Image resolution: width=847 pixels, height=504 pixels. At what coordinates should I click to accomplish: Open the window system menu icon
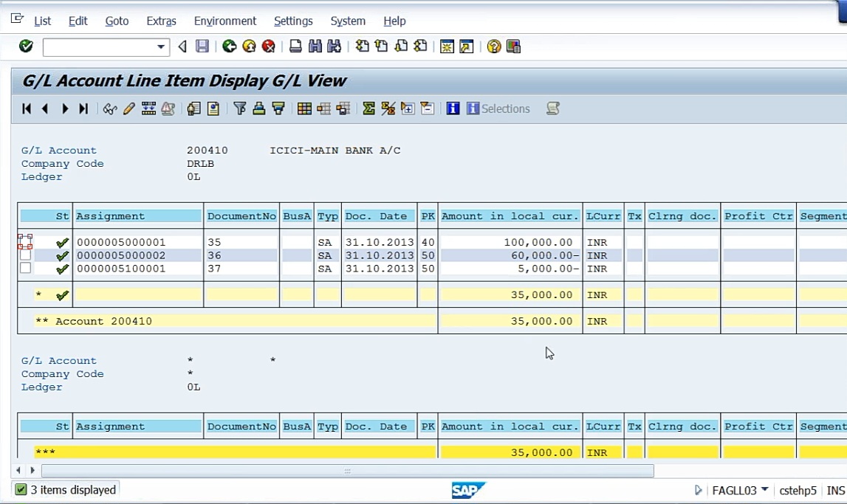pyautogui.click(x=17, y=19)
